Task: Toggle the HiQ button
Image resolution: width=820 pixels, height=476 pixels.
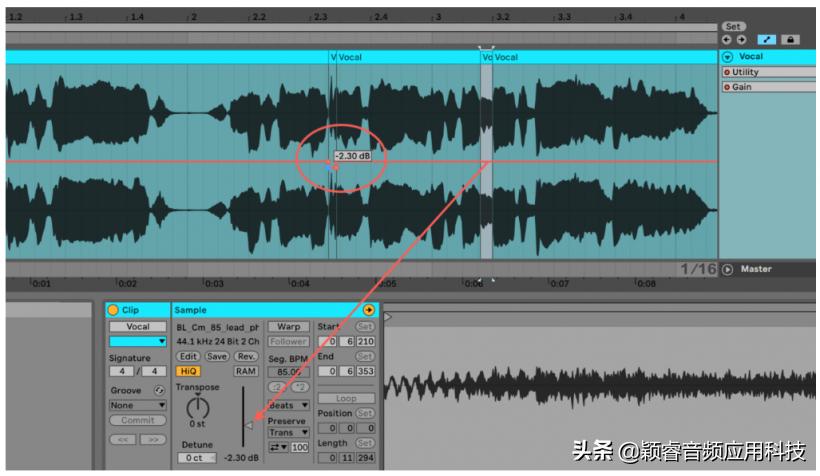Action: (188, 371)
